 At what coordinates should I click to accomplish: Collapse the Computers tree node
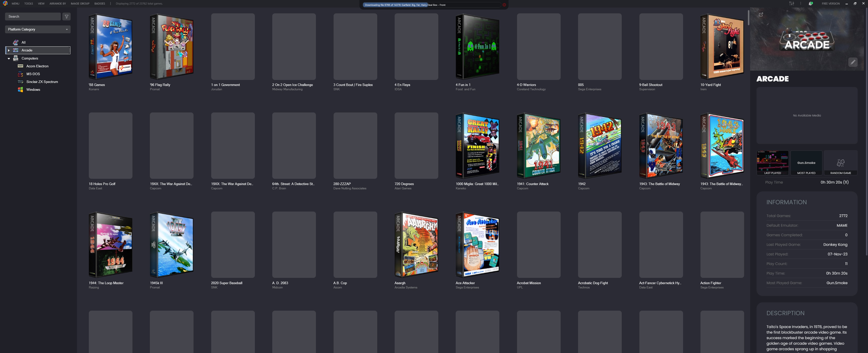click(9, 58)
